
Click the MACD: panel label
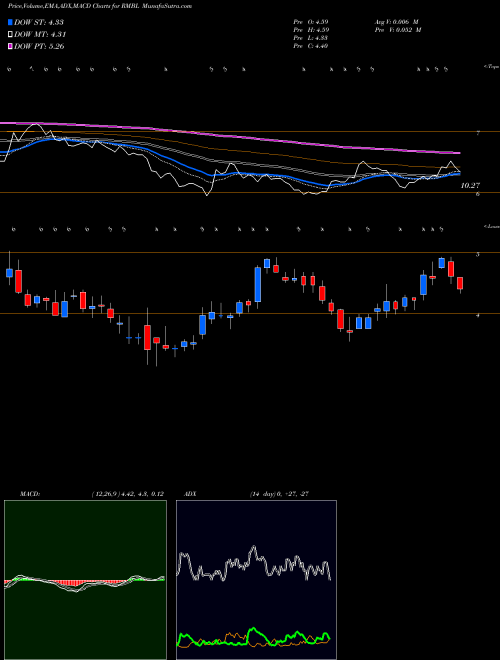[30, 494]
